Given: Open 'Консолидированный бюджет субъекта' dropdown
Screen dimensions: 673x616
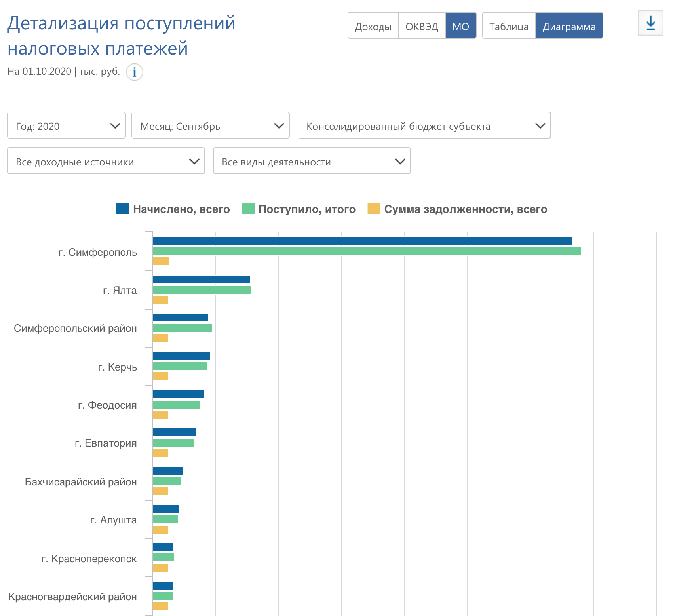Looking at the screenshot, I should pos(424,125).
